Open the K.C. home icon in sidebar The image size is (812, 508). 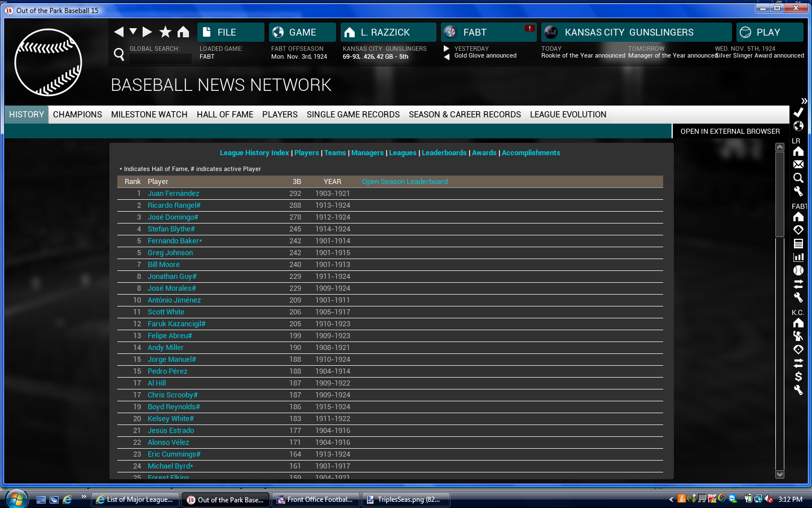[x=798, y=323]
